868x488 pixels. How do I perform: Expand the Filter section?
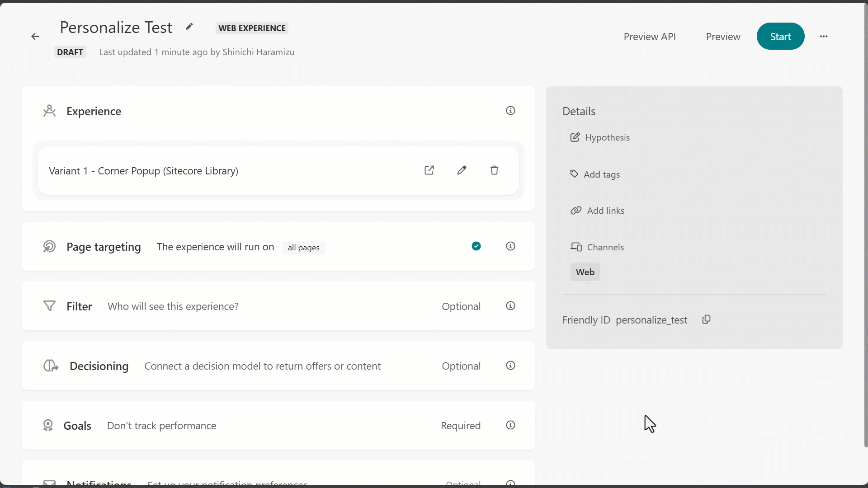coord(80,306)
